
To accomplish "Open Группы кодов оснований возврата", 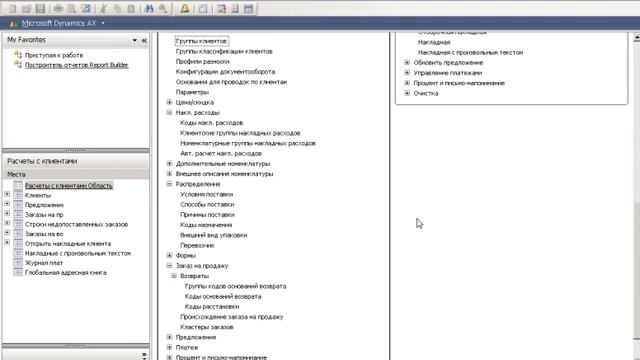I will coord(236,286).
